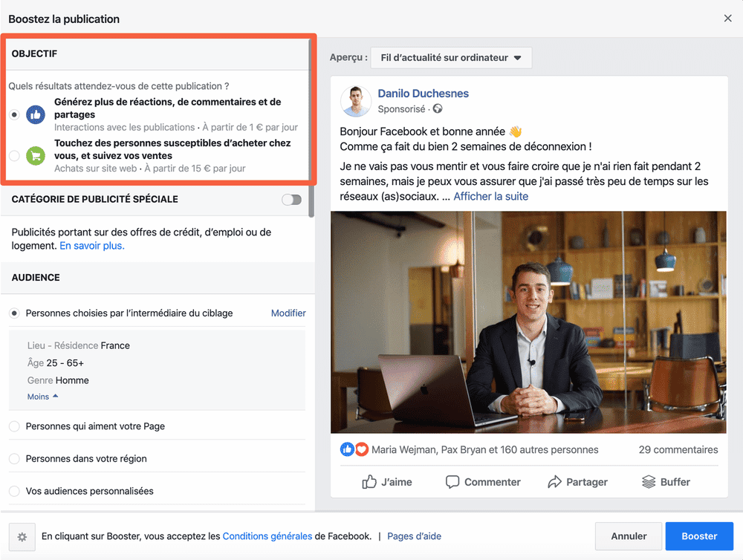Click the Buffer stack icon

[649, 482]
